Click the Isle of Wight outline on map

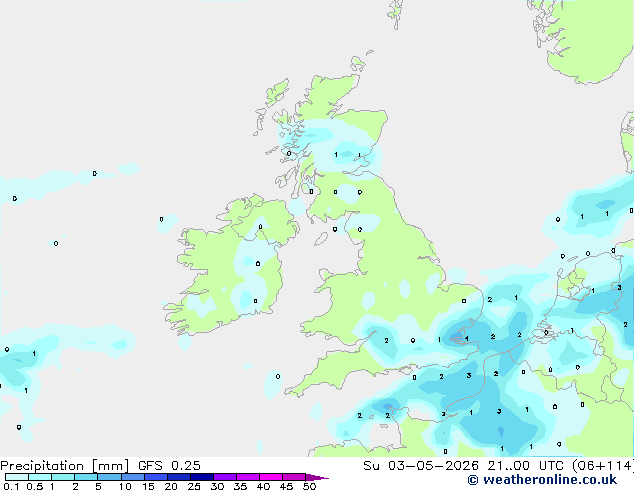[x=405, y=369]
